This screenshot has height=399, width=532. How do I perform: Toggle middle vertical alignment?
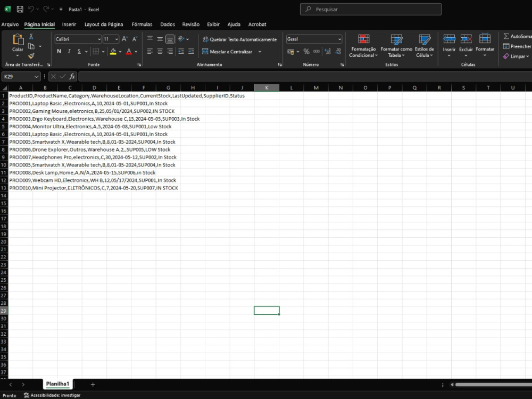(x=160, y=39)
